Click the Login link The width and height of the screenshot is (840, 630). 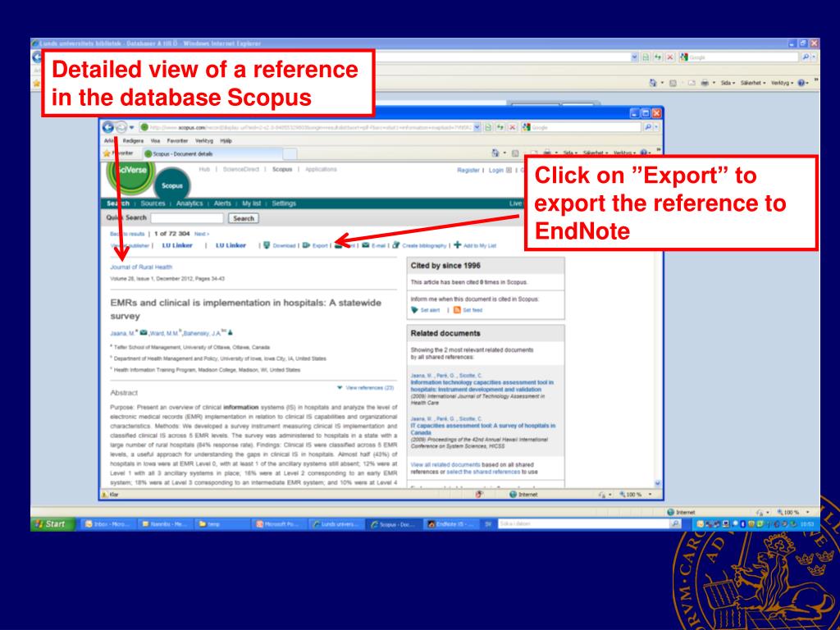tap(496, 171)
